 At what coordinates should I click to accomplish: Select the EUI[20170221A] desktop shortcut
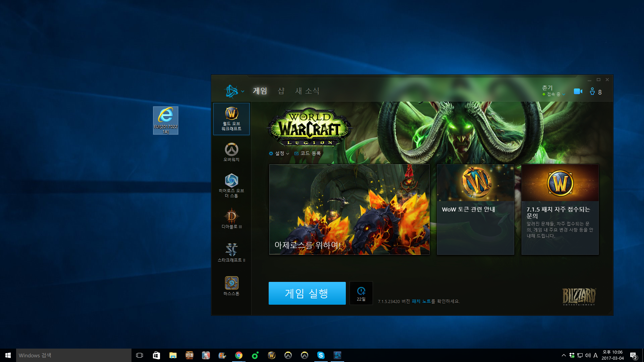(x=166, y=121)
